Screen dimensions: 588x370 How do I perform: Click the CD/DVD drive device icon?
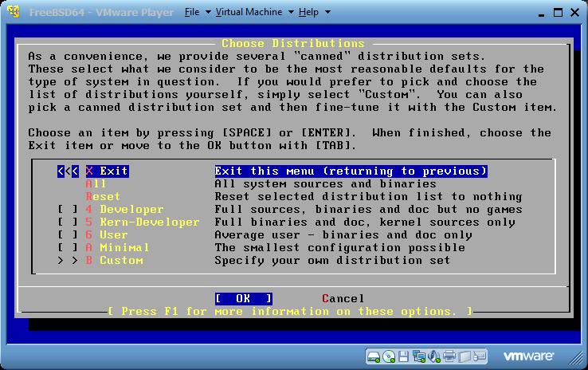point(389,356)
